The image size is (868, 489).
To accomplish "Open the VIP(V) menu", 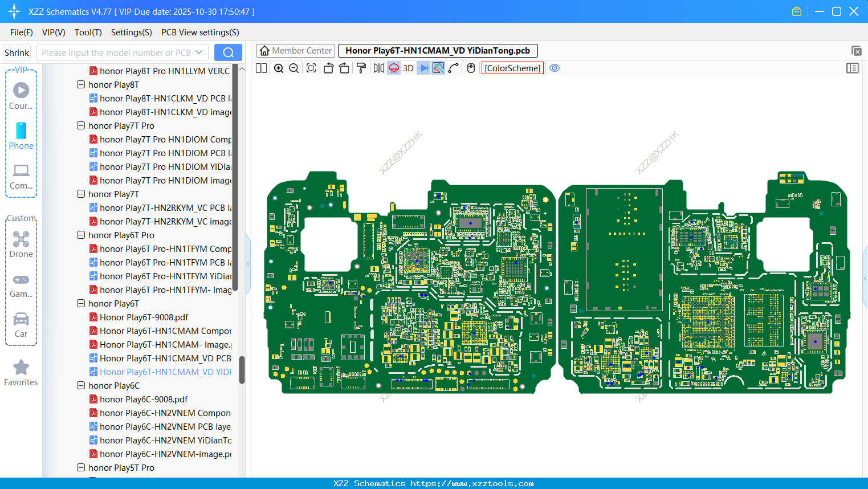I will [54, 32].
